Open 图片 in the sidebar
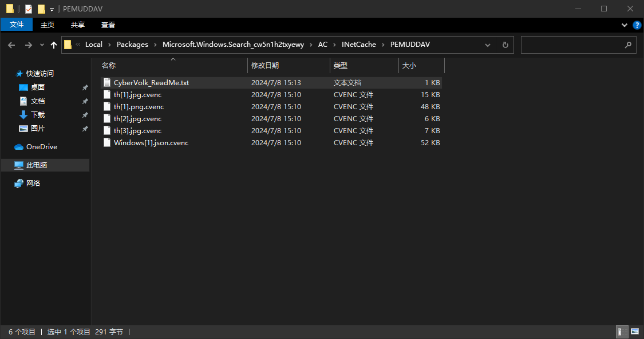Viewport: 644px width, 339px height. (x=37, y=128)
